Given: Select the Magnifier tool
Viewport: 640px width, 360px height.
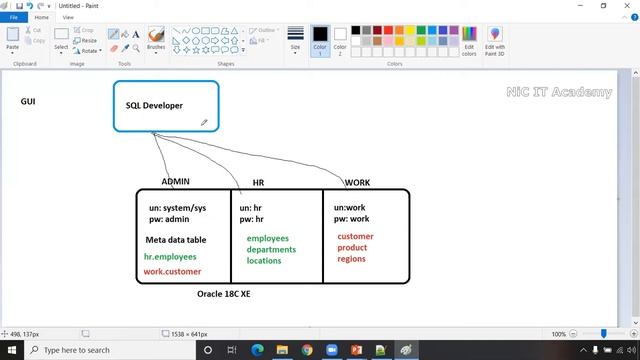Looking at the screenshot, I should pyautogui.click(x=136, y=49).
